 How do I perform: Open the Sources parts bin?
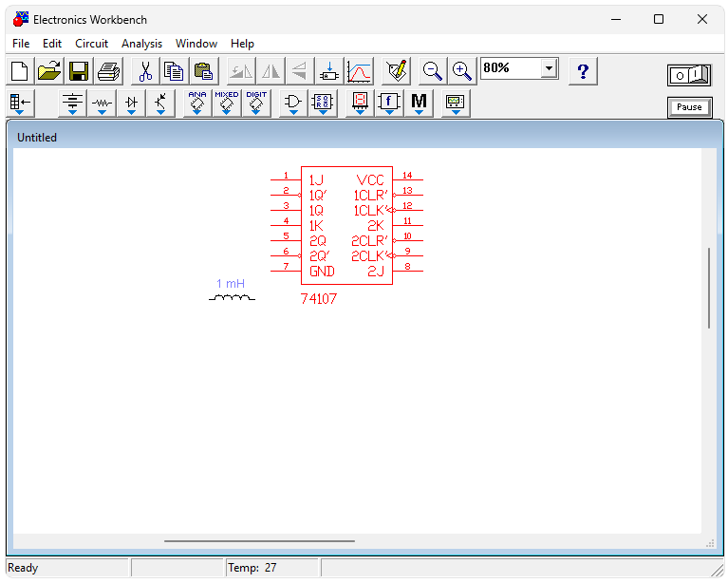[x=73, y=103]
